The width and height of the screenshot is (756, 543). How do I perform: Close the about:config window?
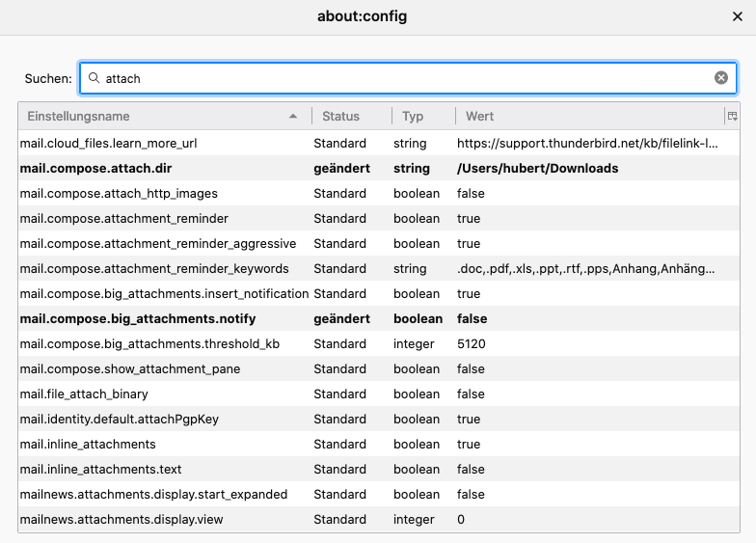[x=738, y=16]
